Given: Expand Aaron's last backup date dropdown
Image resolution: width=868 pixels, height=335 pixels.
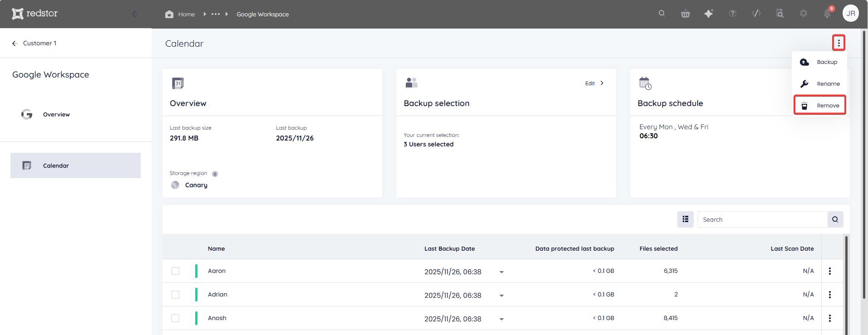Looking at the screenshot, I should coord(502,272).
